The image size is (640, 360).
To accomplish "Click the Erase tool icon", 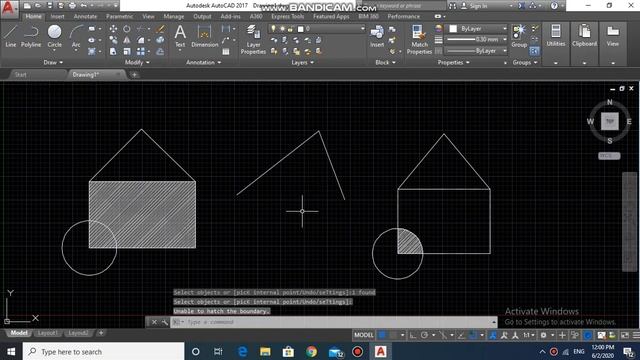I will click(160, 29).
